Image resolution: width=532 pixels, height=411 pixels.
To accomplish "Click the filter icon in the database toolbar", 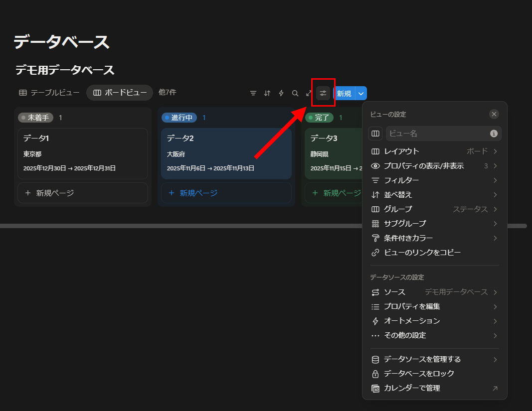I will [x=253, y=93].
